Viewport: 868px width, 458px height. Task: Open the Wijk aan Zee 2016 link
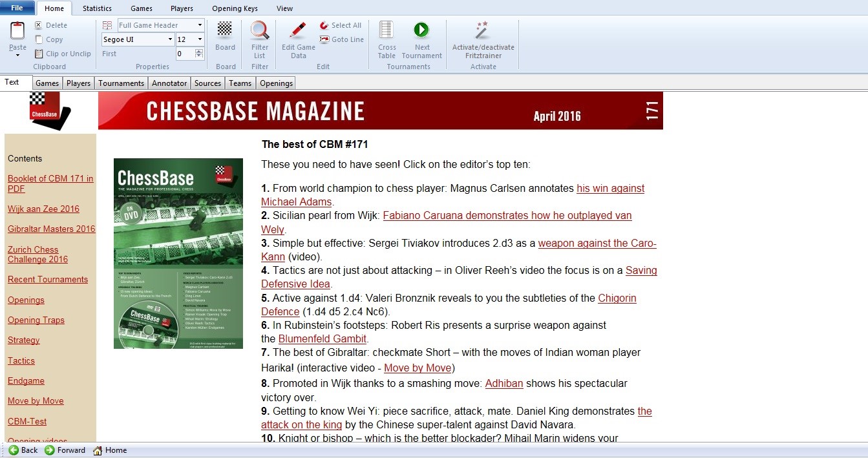pos(43,209)
